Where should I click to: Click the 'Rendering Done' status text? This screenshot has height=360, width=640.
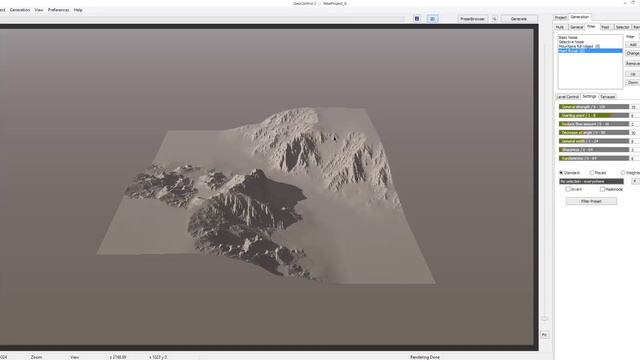point(425,357)
